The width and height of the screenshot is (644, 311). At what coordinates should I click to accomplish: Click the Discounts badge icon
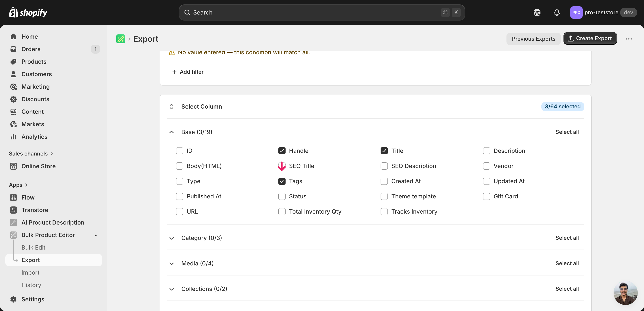coord(13,99)
